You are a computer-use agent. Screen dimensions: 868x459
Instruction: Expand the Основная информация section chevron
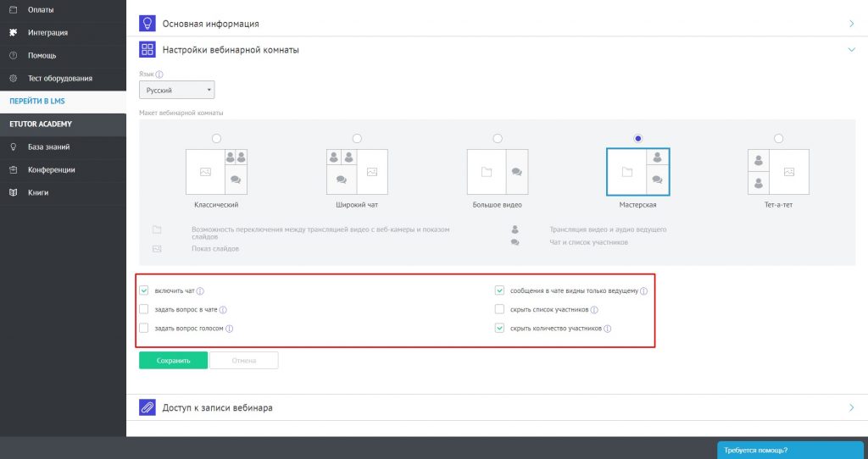pyautogui.click(x=851, y=24)
